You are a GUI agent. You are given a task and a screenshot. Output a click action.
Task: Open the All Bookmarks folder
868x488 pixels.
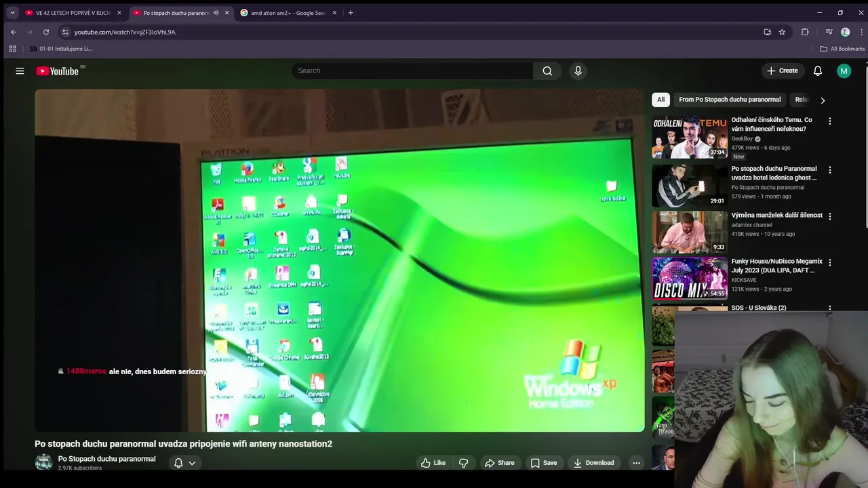pyautogui.click(x=842, y=49)
